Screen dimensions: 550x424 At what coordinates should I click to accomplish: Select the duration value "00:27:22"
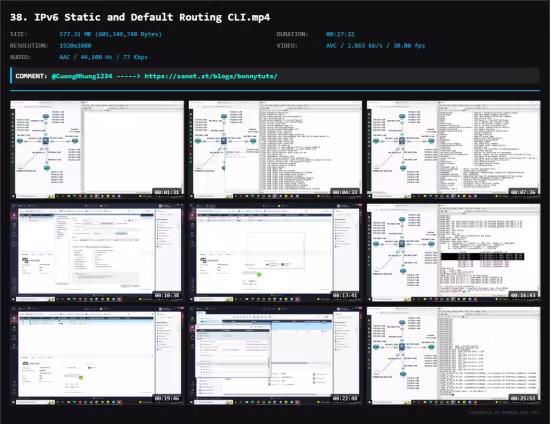pyautogui.click(x=340, y=34)
